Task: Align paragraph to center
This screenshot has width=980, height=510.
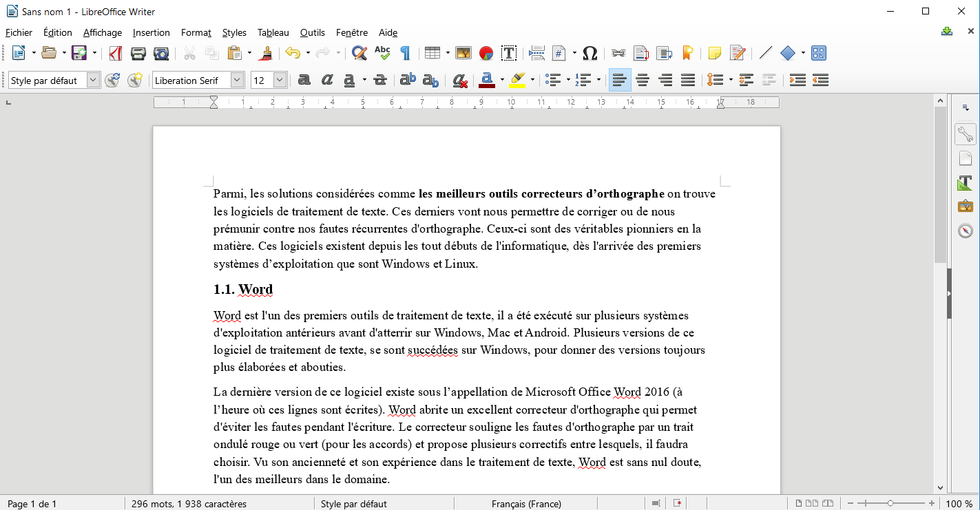Action: (x=643, y=81)
